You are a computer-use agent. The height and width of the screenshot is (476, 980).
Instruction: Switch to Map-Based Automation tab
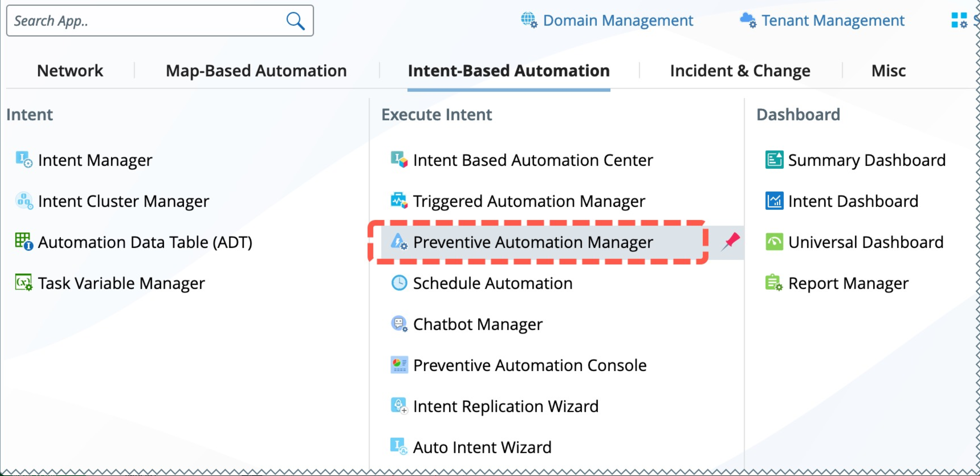point(256,71)
